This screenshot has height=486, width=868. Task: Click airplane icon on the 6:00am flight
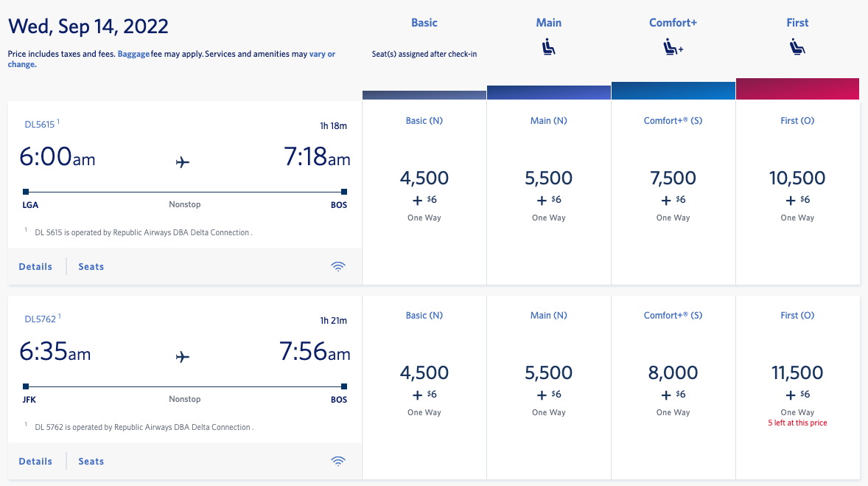point(183,162)
